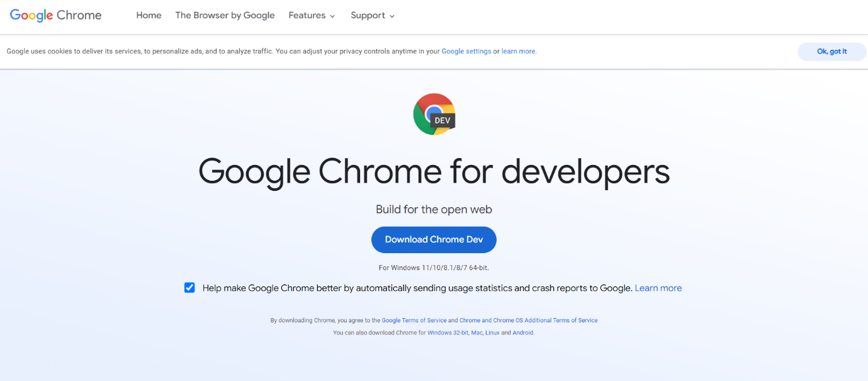Choose the Windows 32-bit download link

click(448, 333)
